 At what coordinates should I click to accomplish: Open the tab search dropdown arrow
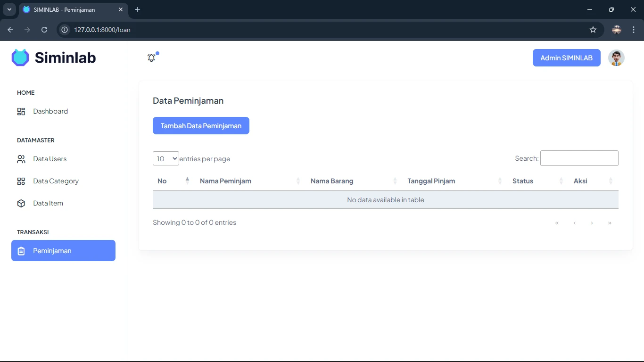[9, 9]
